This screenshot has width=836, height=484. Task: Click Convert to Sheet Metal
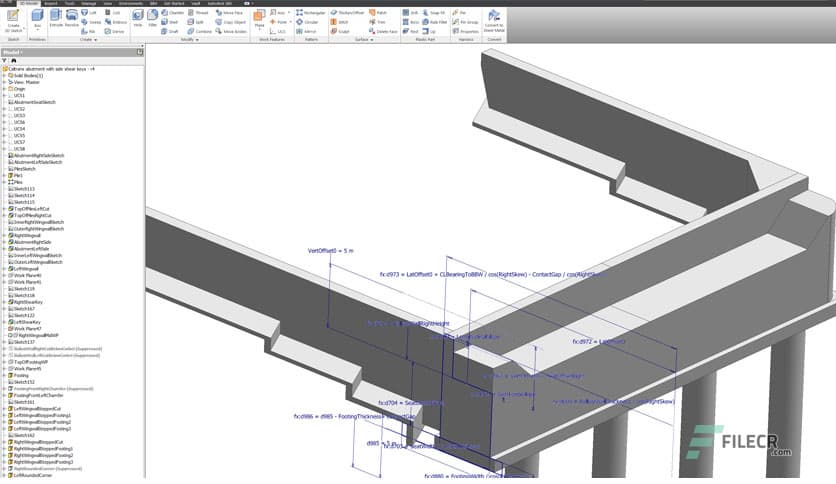coord(494,21)
